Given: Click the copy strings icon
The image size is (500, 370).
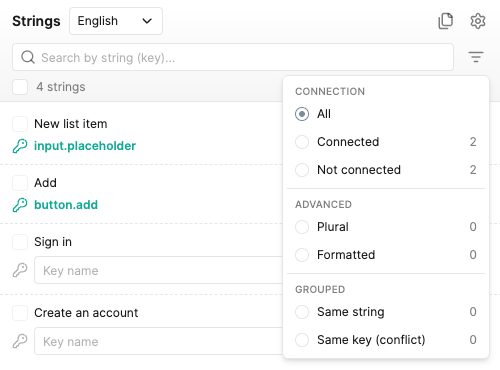Looking at the screenshot, I should click(445, 21).
